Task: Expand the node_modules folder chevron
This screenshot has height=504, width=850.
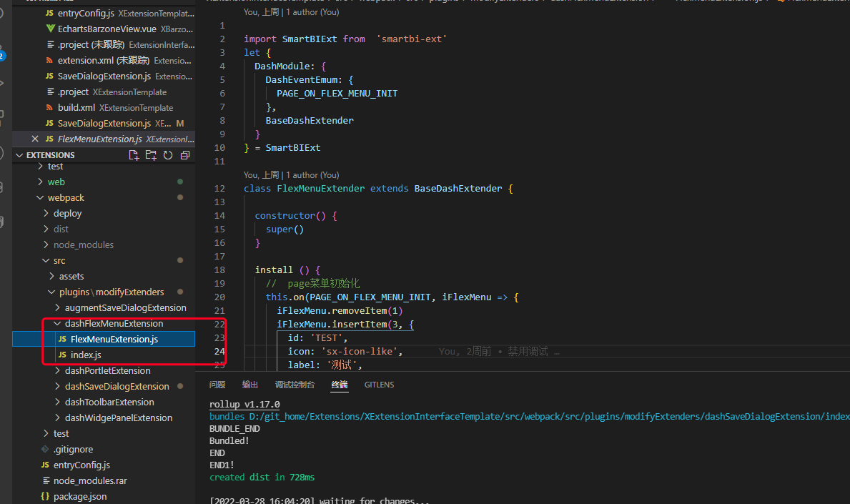Action: [x=46, y=244]
